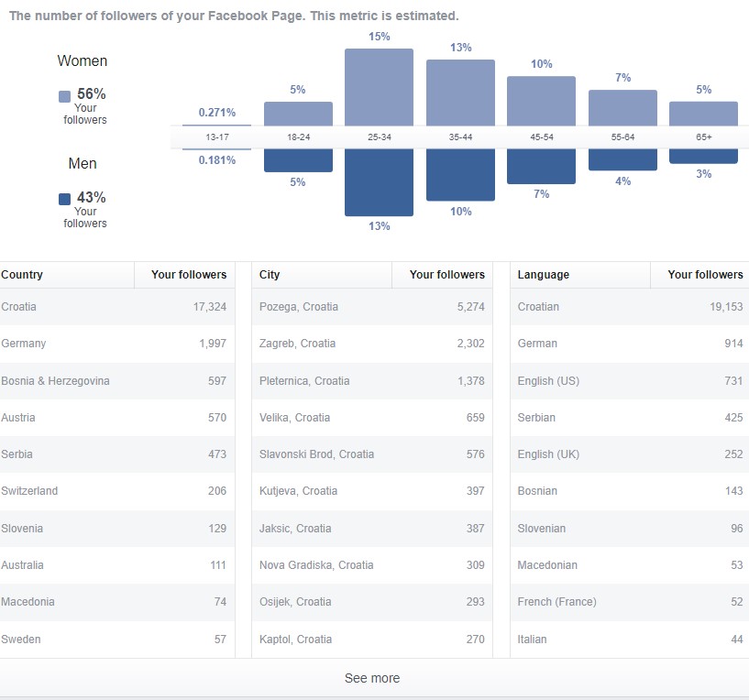
Task: Click the Zagreb, Croatia city row
Action: tap(371, 344)
